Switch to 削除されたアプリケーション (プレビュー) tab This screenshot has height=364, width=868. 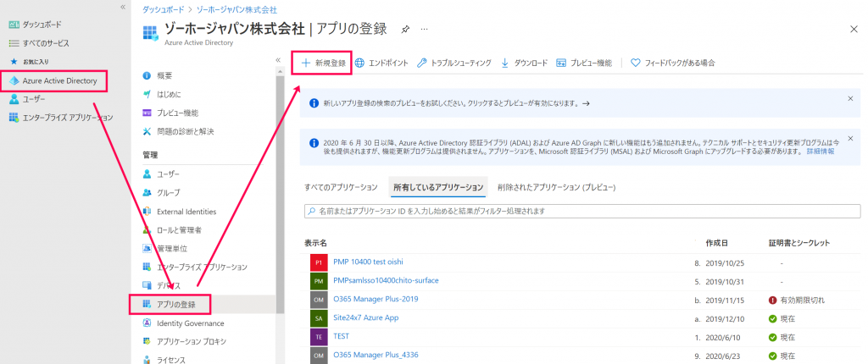556,187
